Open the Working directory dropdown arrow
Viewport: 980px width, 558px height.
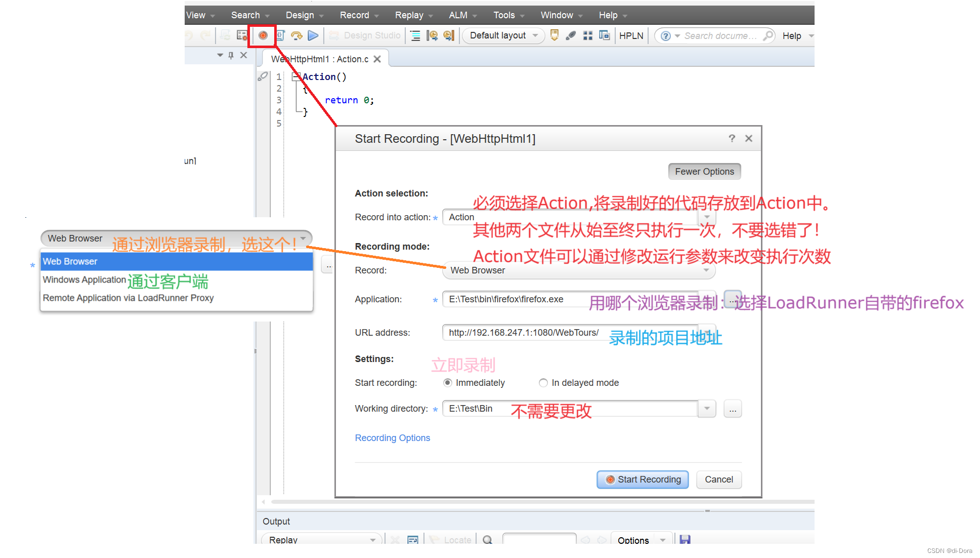[707, 408]
